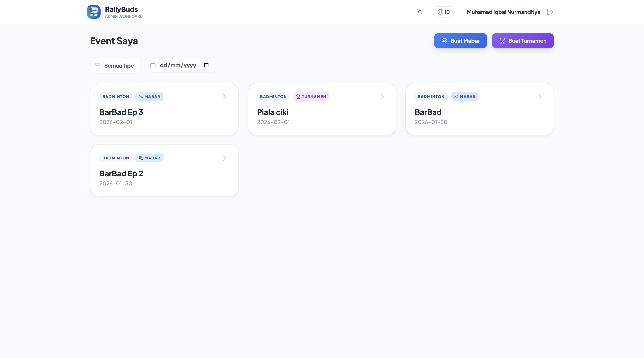Open the Semua Tipe filter dropdown
This screenshot has width=644, height=358.
[115, 66]
